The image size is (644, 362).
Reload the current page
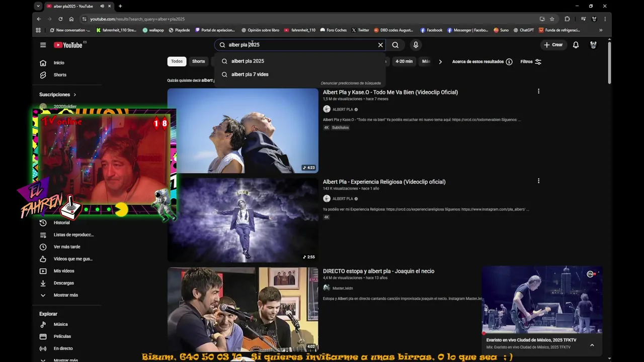(60, 19)
